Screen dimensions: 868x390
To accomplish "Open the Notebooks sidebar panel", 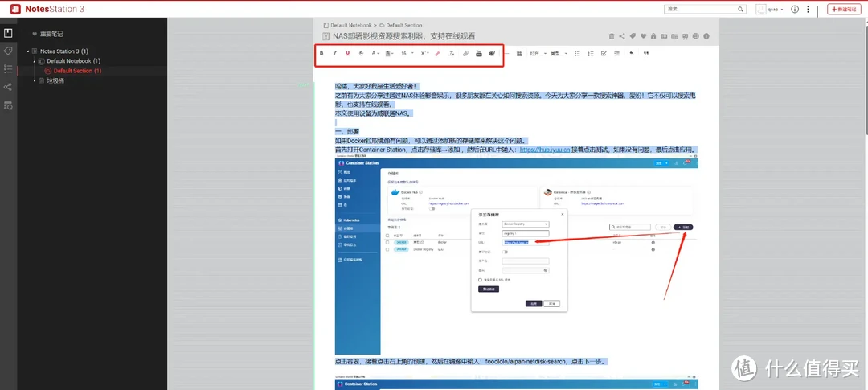I will pyautogui.click(x=8, y=33).
